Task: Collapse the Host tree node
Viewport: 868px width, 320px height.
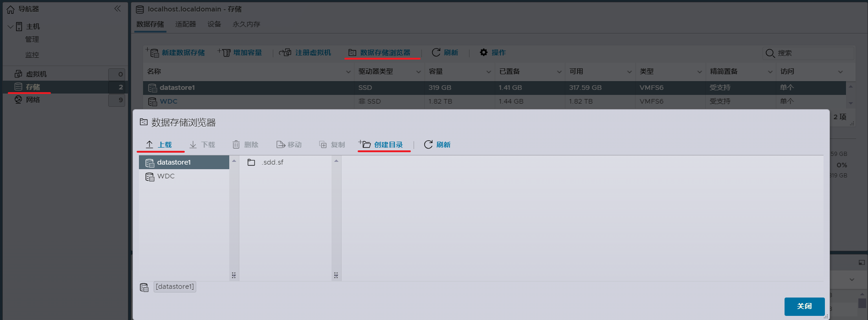Action: point(11,27)
